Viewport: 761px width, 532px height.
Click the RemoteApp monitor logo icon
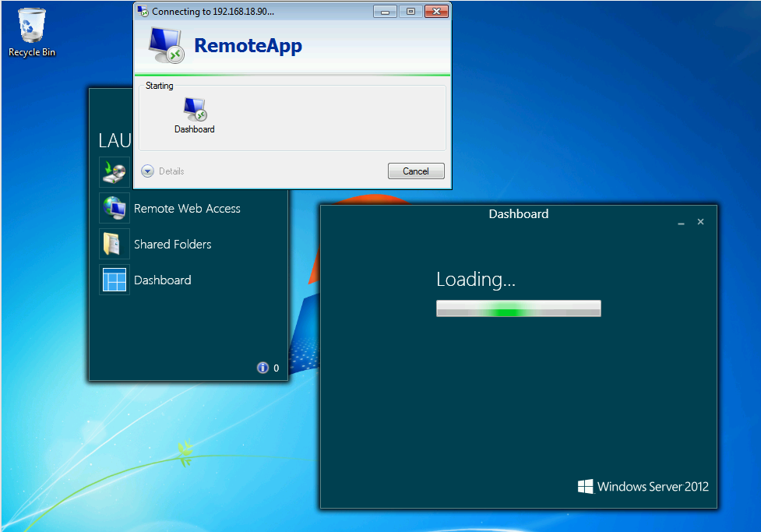coord(166,45)
